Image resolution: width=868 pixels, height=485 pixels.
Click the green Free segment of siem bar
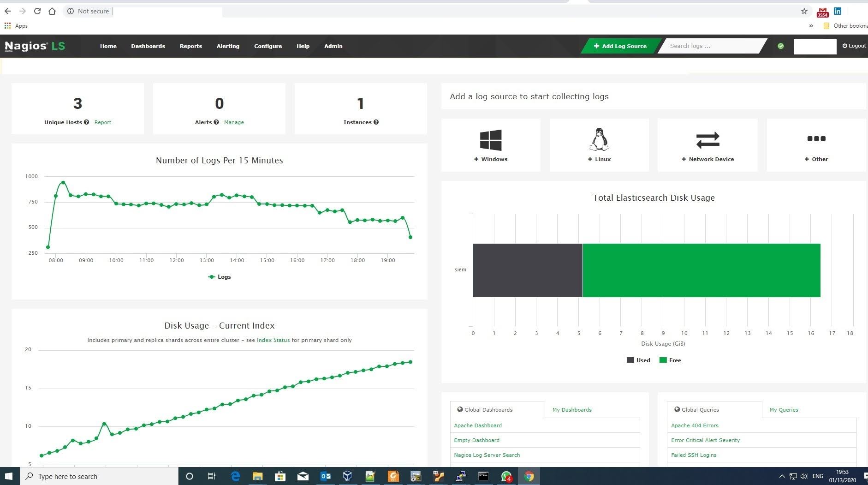[702, 270]
